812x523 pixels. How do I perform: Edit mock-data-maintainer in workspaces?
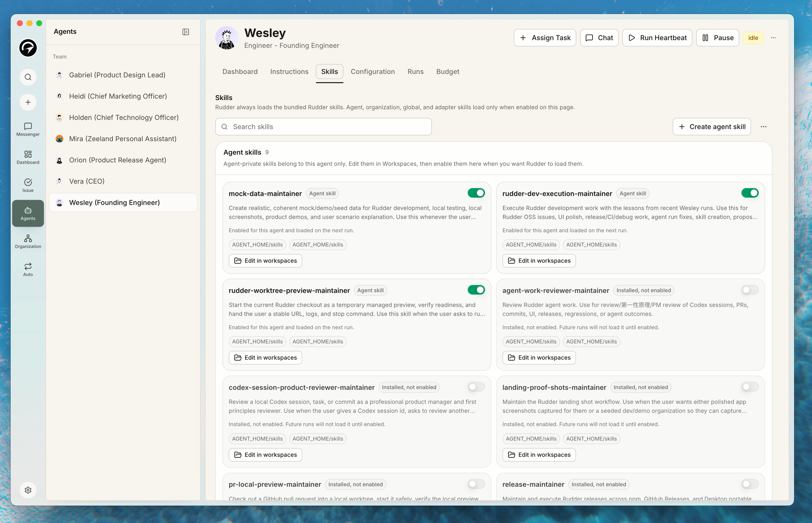coord(265,261)
